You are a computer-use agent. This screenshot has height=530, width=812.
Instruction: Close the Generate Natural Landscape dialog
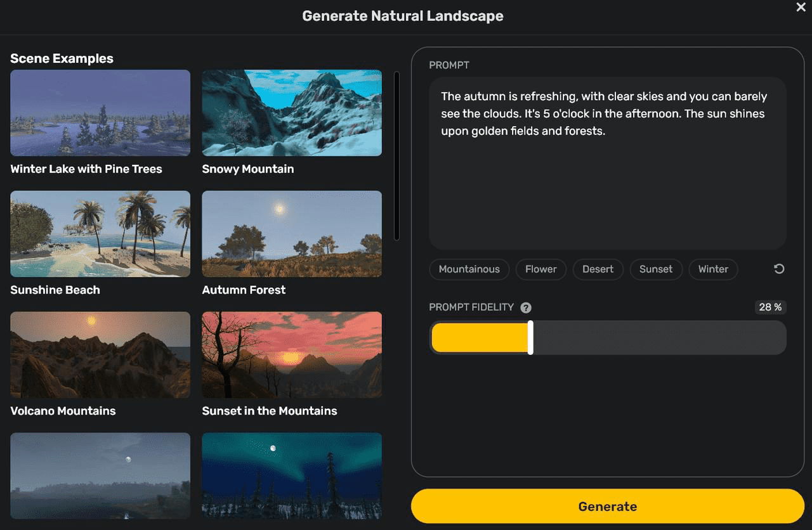pos(801,8)
